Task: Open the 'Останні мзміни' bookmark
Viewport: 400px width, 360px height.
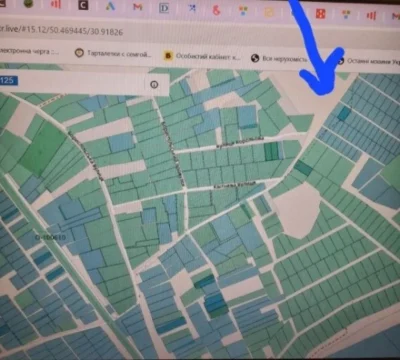Action: click(x=368, y=61)
